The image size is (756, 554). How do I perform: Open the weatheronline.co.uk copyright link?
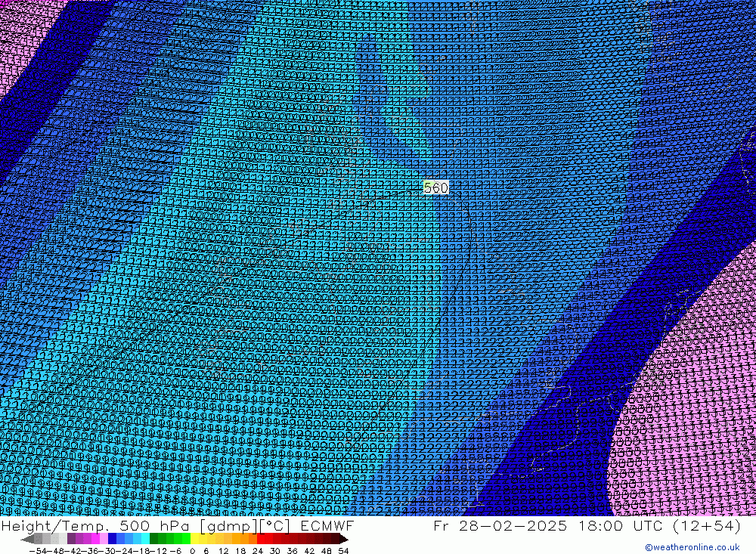[692, 547]
